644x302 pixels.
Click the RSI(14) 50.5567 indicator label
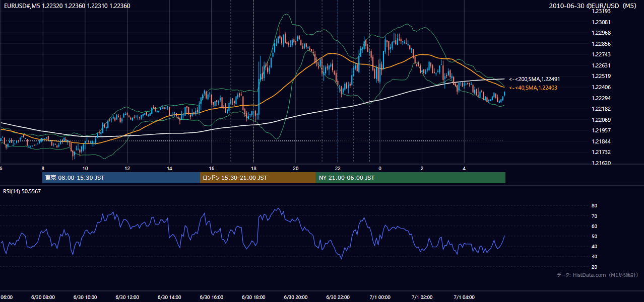(22, 191)
